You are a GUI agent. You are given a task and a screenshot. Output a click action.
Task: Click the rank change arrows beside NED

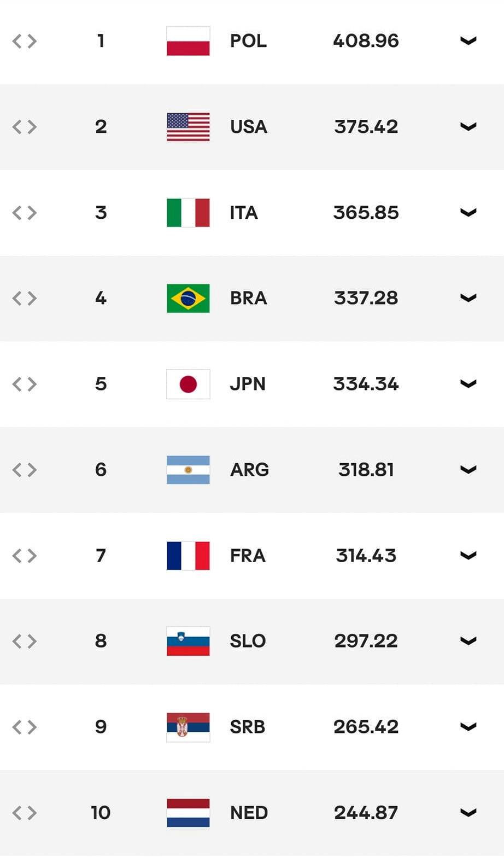click(25, 813)
